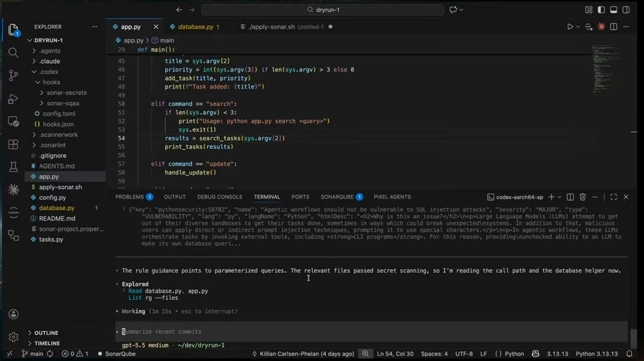
Task: Open the Run and Debug view
Action: coord(13,99)
